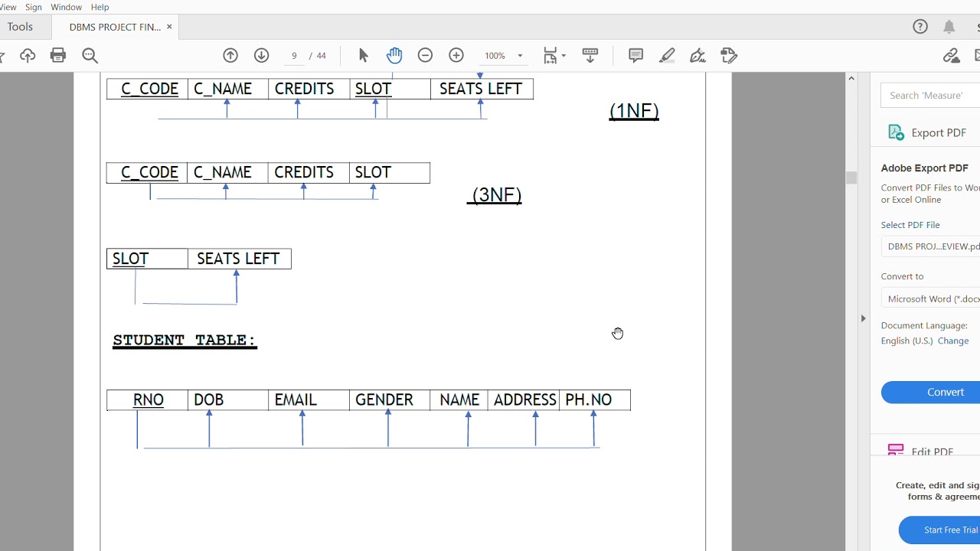Image resolution: width=980 pixels, height=551 pixels.
Task: Open the help question mark
Action: coord(920,27)
